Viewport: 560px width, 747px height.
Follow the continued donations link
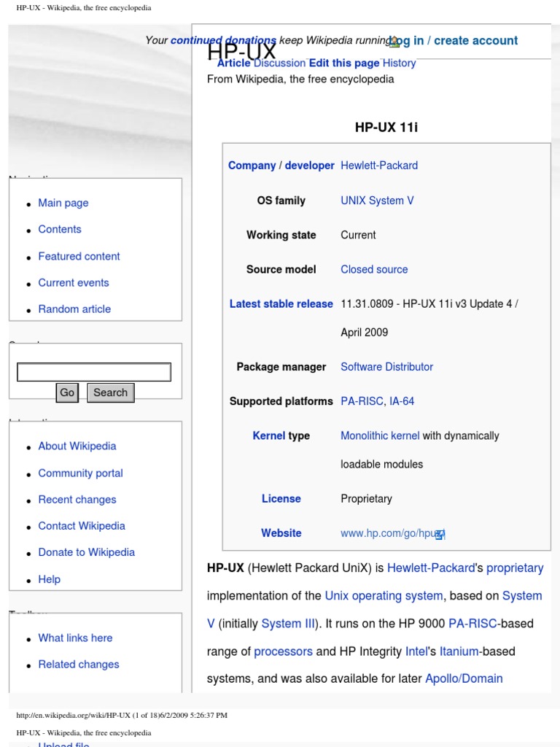tap(223, 41)
